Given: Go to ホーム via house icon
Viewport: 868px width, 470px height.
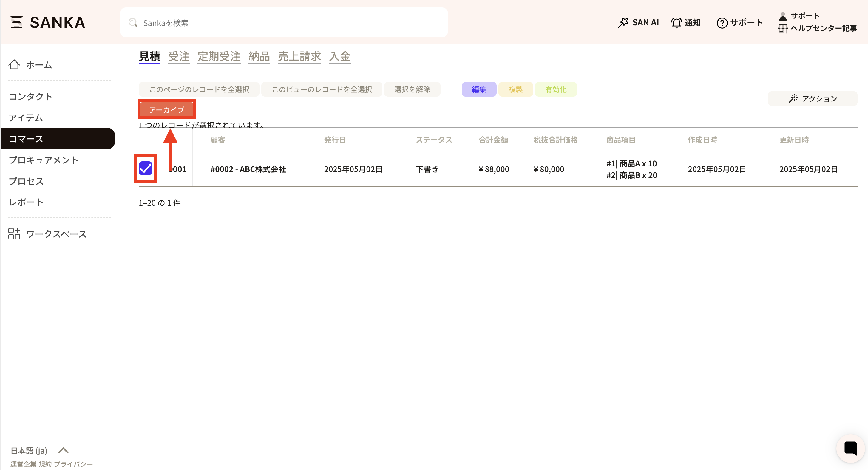Looking at the screenshot, I should point(14,64).
